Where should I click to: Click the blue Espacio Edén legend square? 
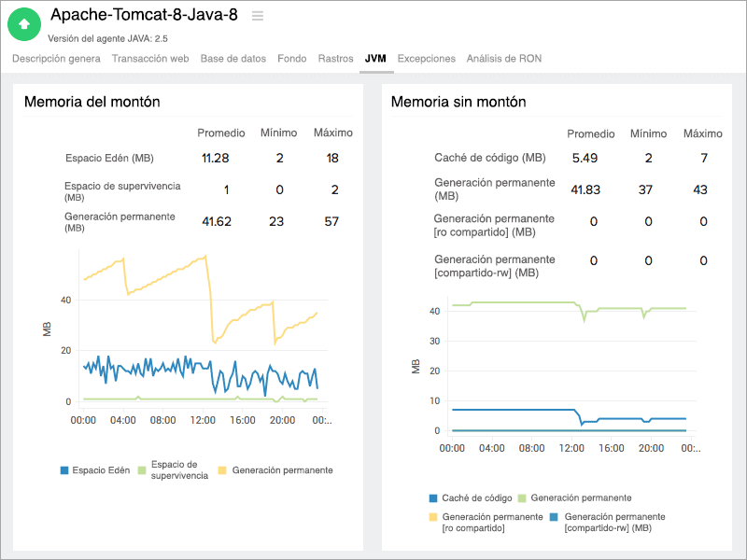click(x=66, y=469)
